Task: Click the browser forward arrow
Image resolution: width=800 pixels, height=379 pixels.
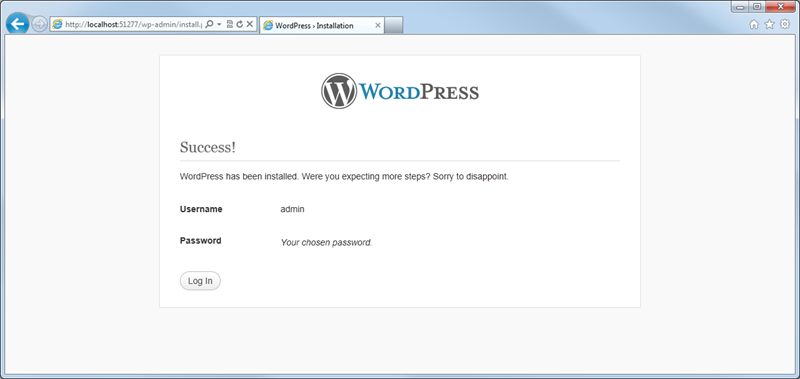Action: tap(39, 24)
